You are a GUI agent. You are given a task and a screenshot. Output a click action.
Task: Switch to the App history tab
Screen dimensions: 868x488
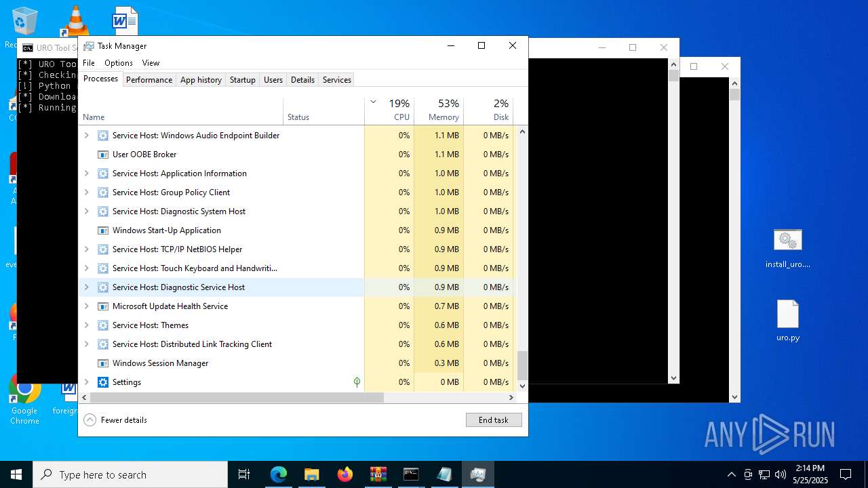(201, 80)
